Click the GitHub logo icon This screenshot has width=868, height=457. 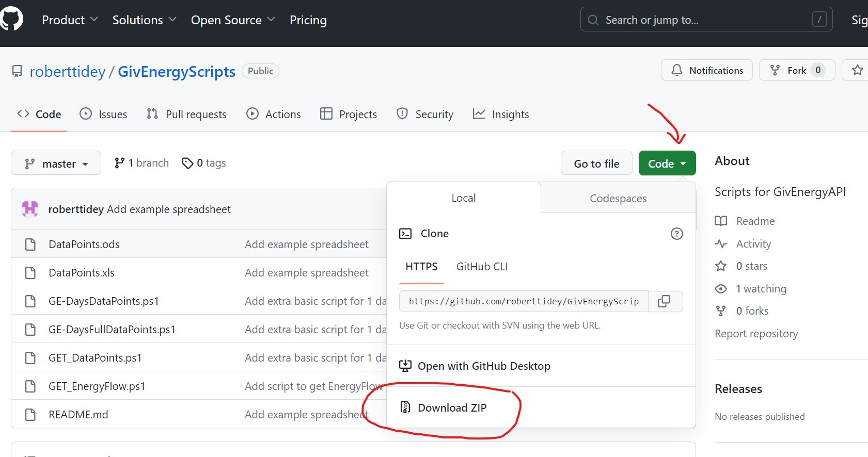click(11, 20)
